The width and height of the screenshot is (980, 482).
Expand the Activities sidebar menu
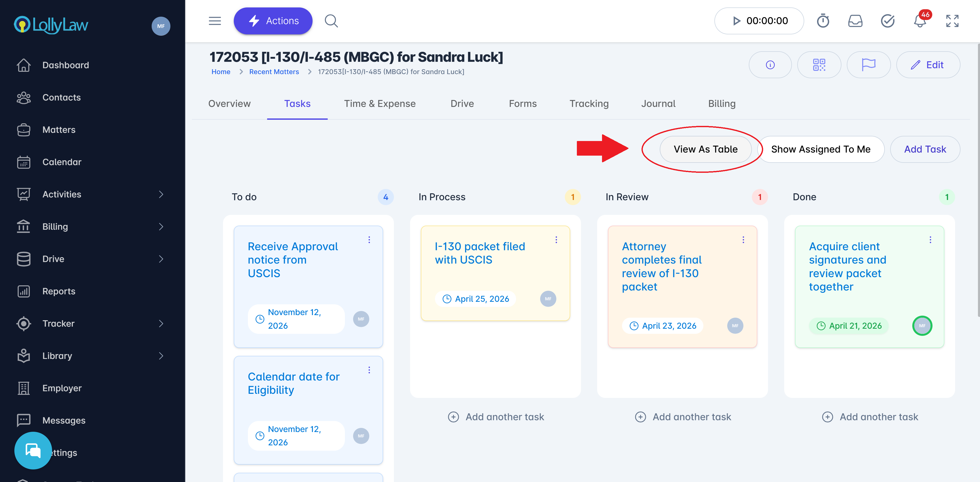161,194
